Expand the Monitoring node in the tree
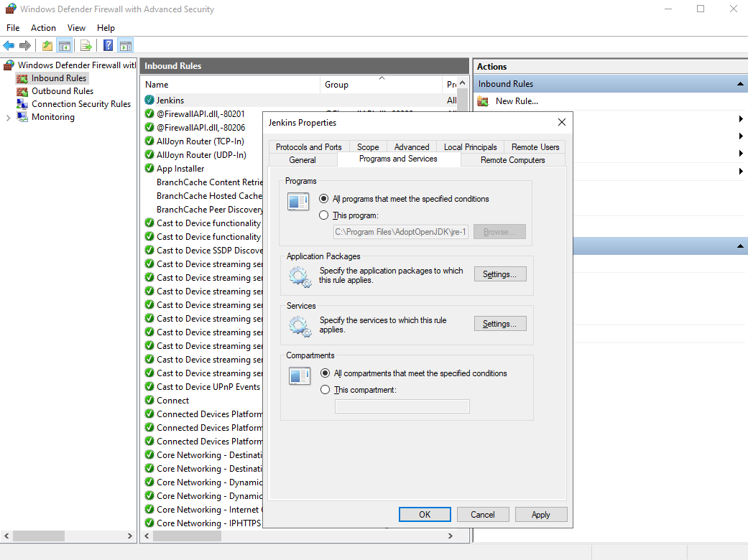748x560 pixels. [x=7, y=117]
